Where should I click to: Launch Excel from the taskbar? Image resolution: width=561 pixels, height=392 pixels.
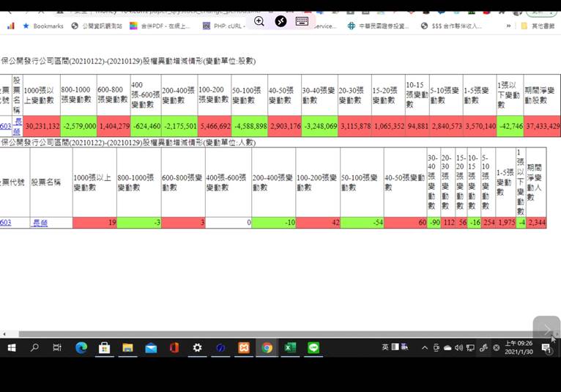point(290,348)
